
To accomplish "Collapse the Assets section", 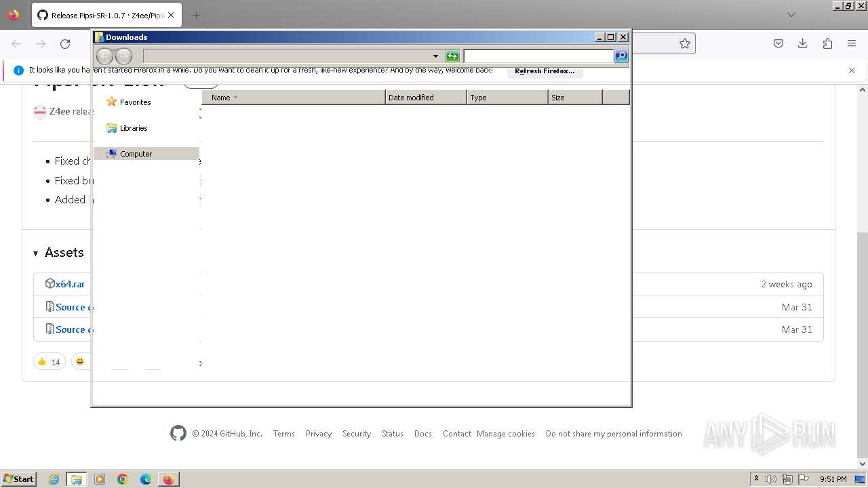I will tap(58, 253).
